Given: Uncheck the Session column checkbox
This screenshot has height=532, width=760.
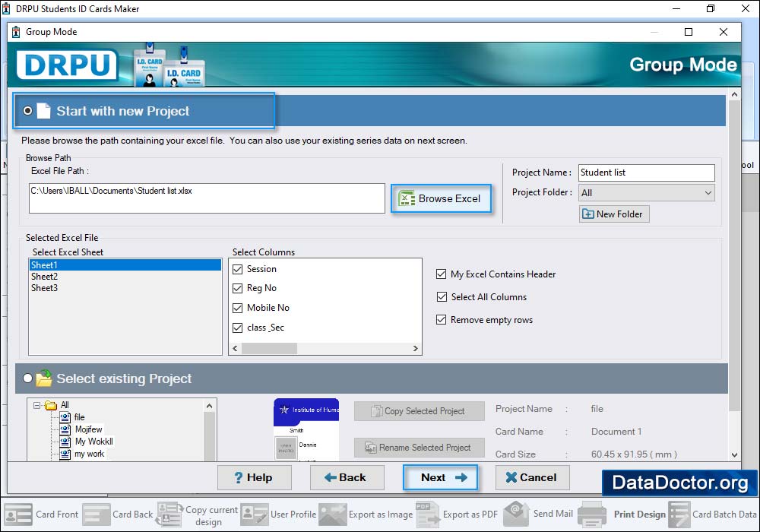Looking at the screenshot, I should [237, 269].
